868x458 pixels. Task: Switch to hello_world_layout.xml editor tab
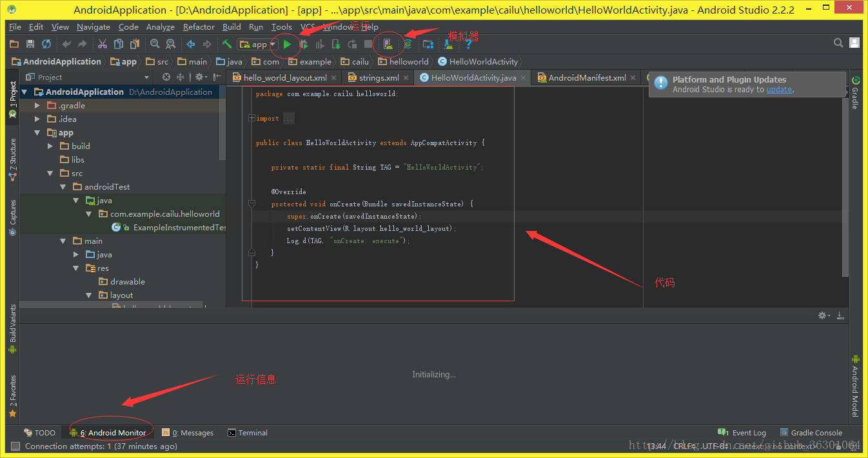[x=284, y=77]
